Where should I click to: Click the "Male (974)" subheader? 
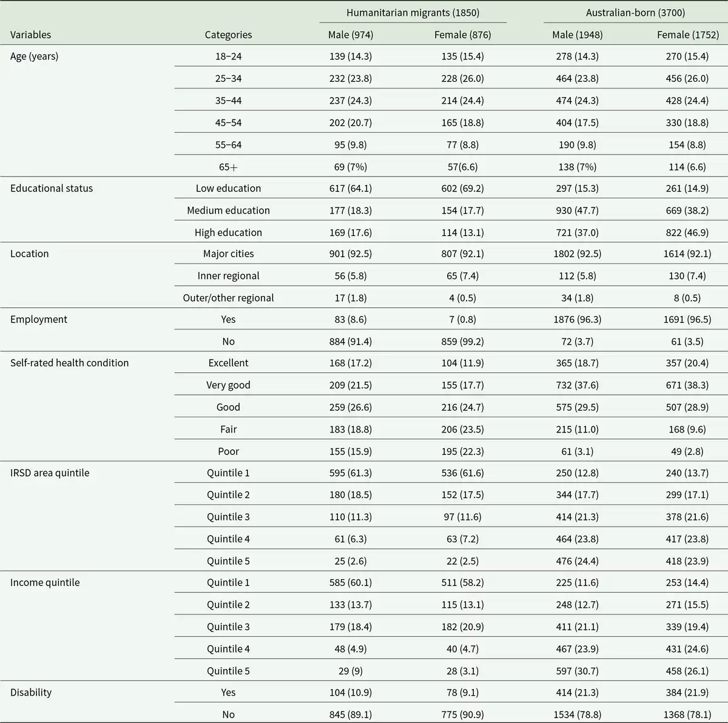(351, 35)
